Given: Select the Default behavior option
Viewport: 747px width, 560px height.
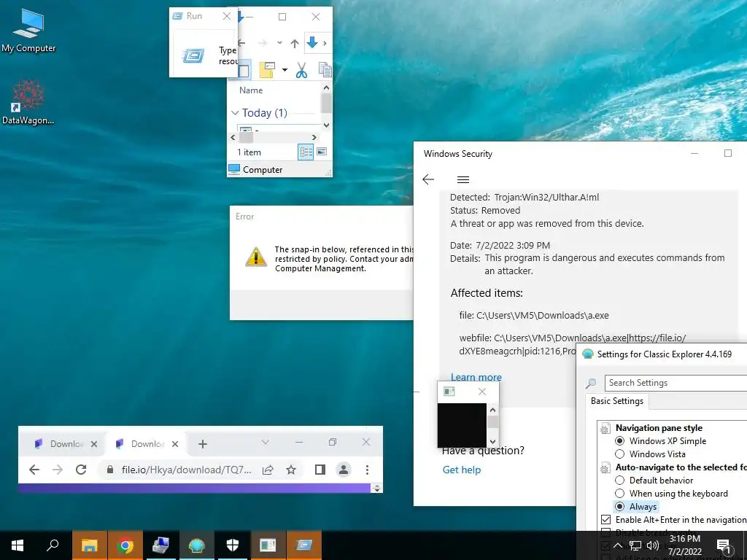Looking at the screenshot, I should coord(620,481).
